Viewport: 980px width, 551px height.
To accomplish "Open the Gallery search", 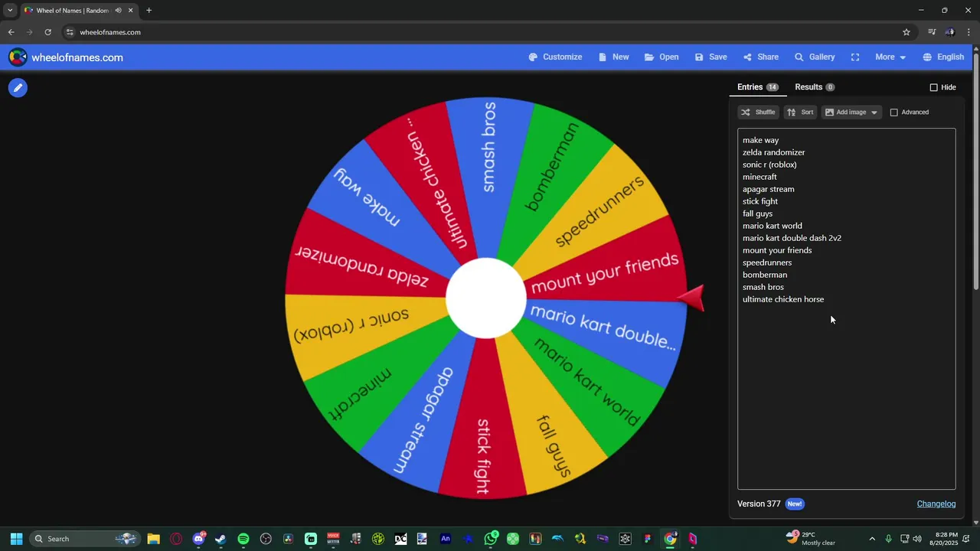I will pyautogui.click(x=815, y=57).
